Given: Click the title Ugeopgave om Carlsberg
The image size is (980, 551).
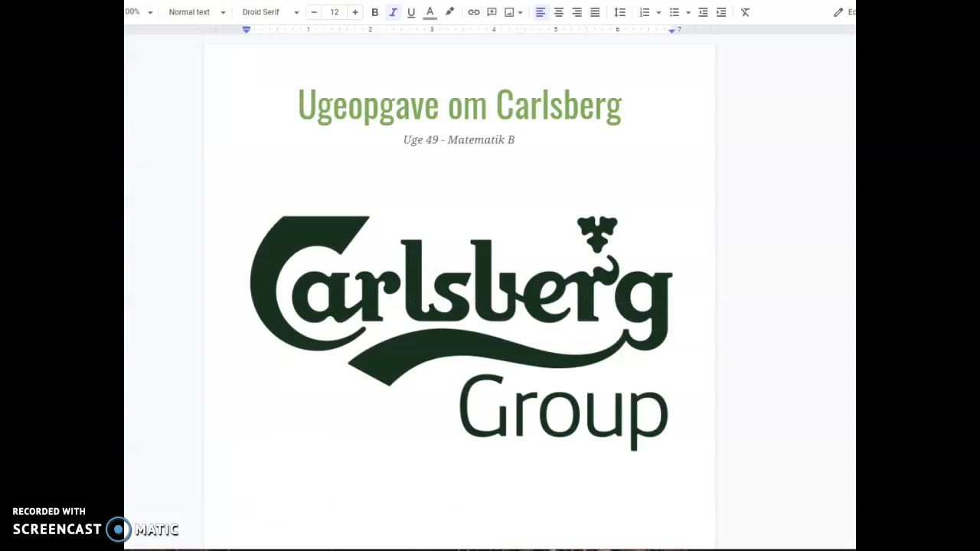Looking at the screenshot, I should click(x=459, y=106).
